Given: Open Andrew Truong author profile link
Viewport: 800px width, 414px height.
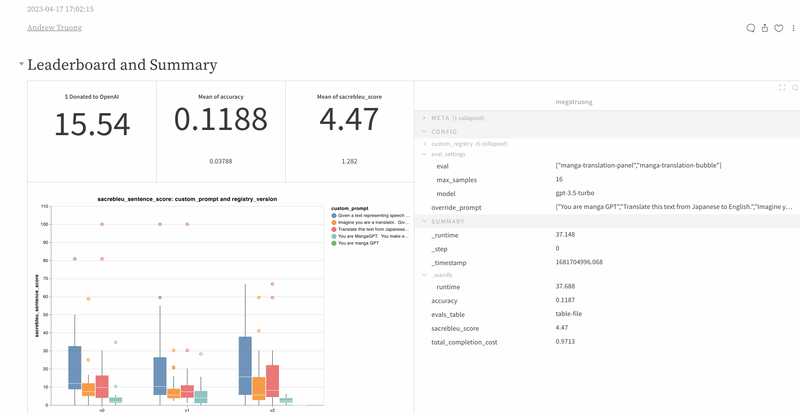Looking at the screenshot, I should [x=55, y=29].
